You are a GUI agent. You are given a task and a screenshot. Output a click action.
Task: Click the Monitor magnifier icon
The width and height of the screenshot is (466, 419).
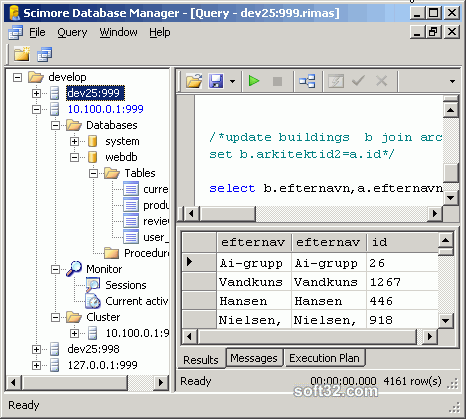point(74,269)
